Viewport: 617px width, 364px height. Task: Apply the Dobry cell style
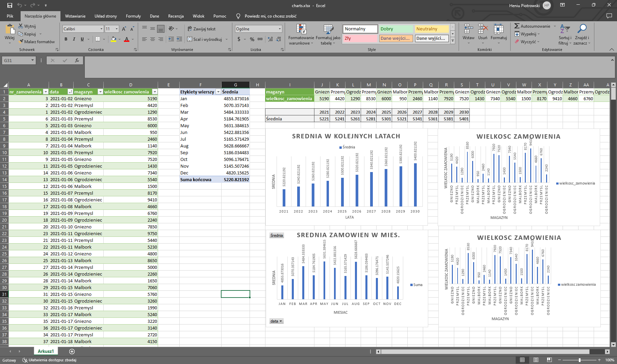coord(395,29)
